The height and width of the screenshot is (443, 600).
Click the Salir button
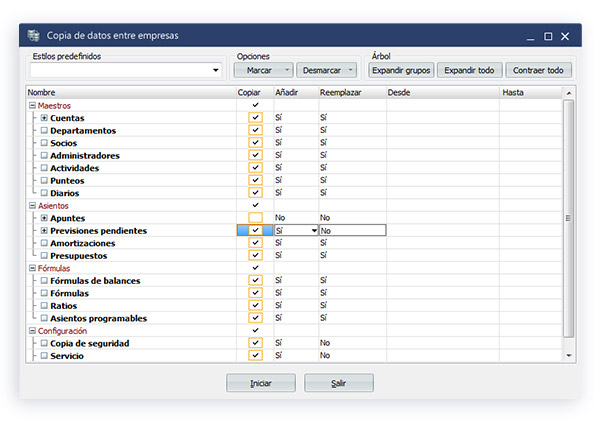(339, 383)
